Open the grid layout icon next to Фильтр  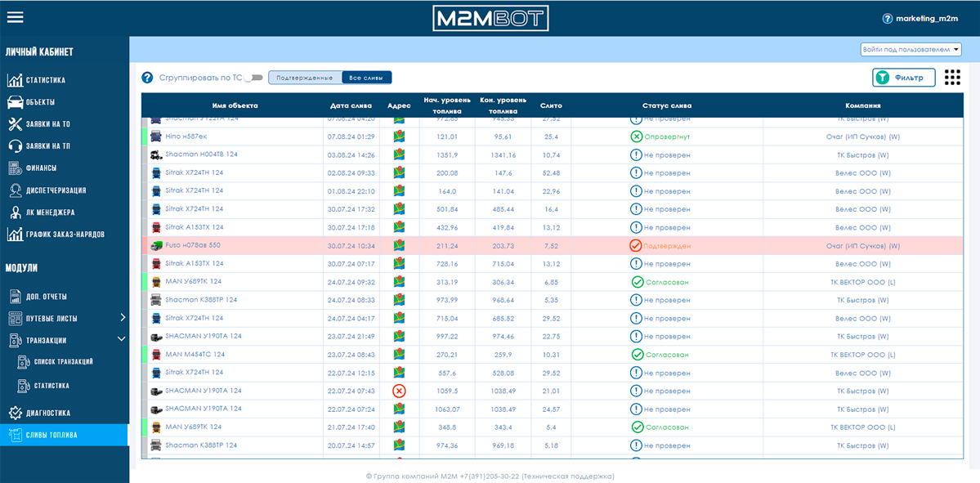[952, 78]
